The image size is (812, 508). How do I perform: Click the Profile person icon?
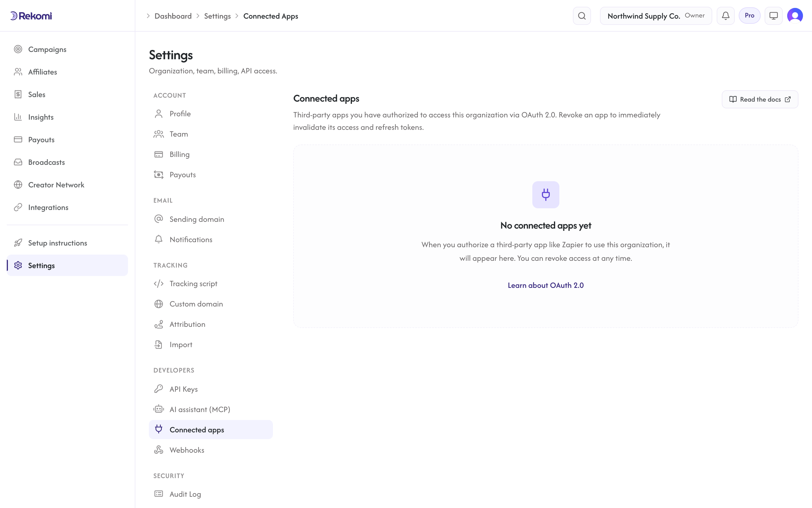coord(159,114)
